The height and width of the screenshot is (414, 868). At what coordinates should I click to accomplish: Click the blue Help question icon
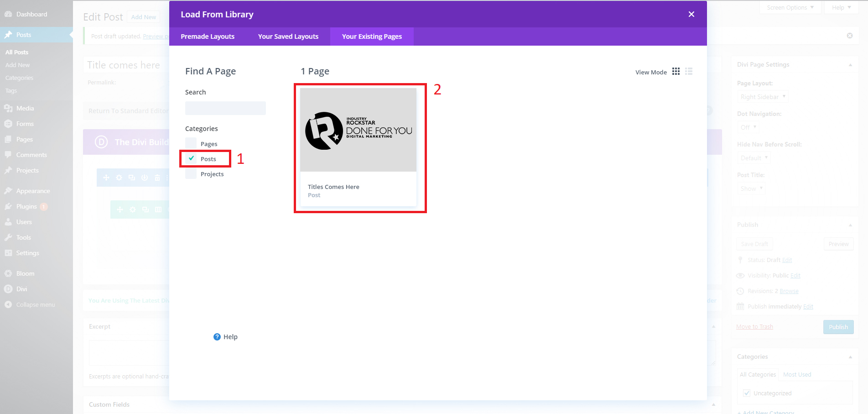[x=217, y=337]
